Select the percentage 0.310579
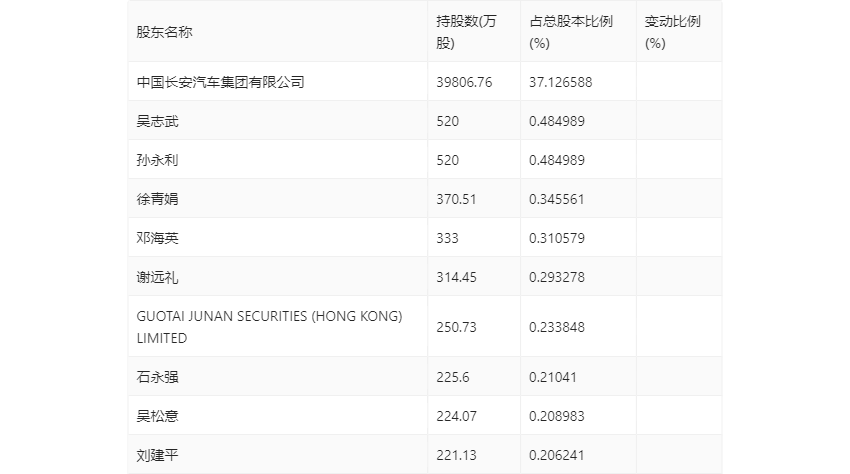This screenshot has width=850, height=474. click(557, 238)
